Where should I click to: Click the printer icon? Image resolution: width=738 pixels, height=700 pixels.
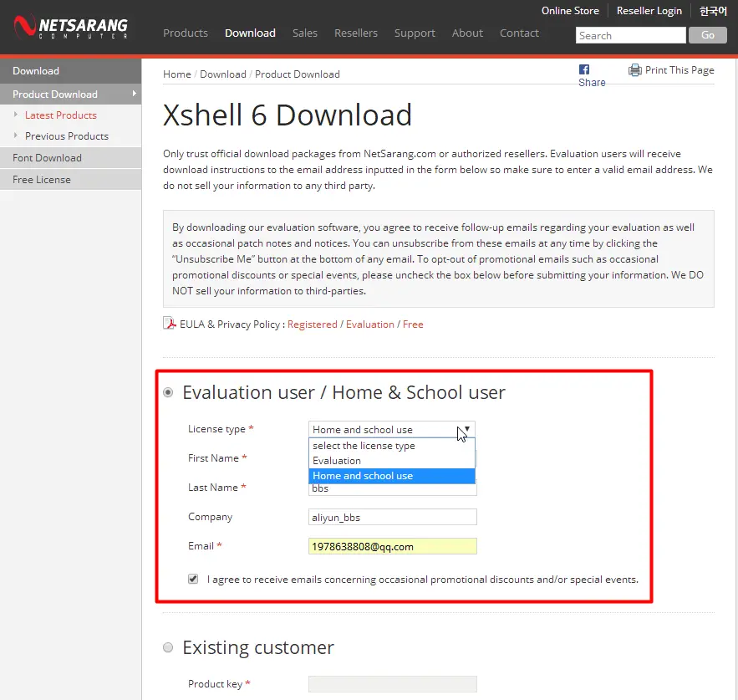(634, 70)
